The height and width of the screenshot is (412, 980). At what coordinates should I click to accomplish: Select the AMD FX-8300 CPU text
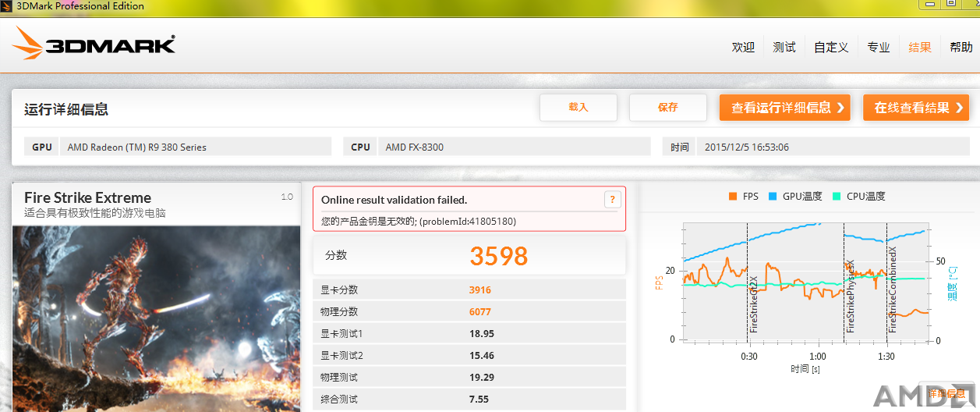click(415, 147)
